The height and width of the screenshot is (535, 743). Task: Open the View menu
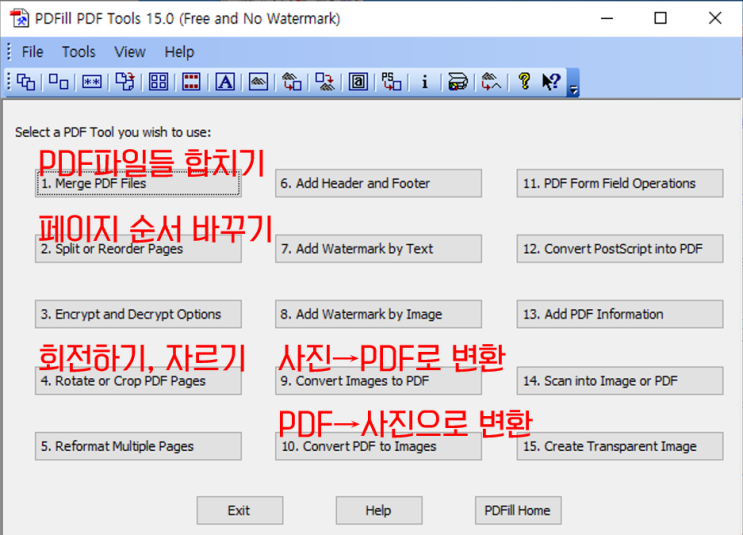click(x=130, y=52)
